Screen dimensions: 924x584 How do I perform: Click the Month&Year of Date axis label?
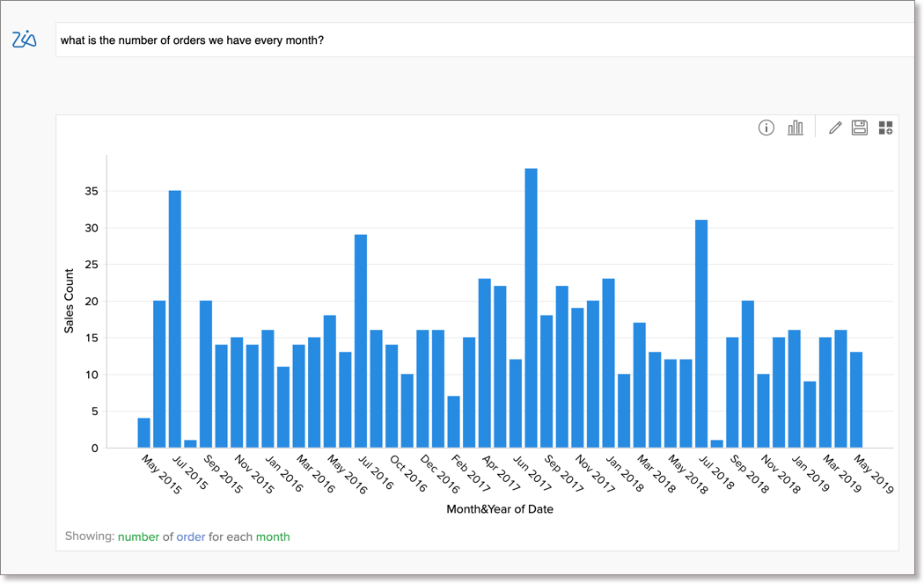[x=500, y=508]
